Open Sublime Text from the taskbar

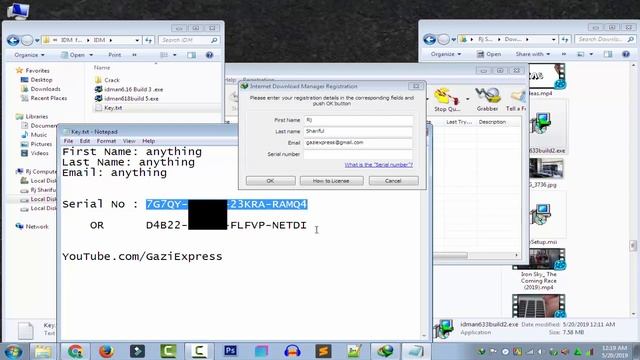pos(323,351)
